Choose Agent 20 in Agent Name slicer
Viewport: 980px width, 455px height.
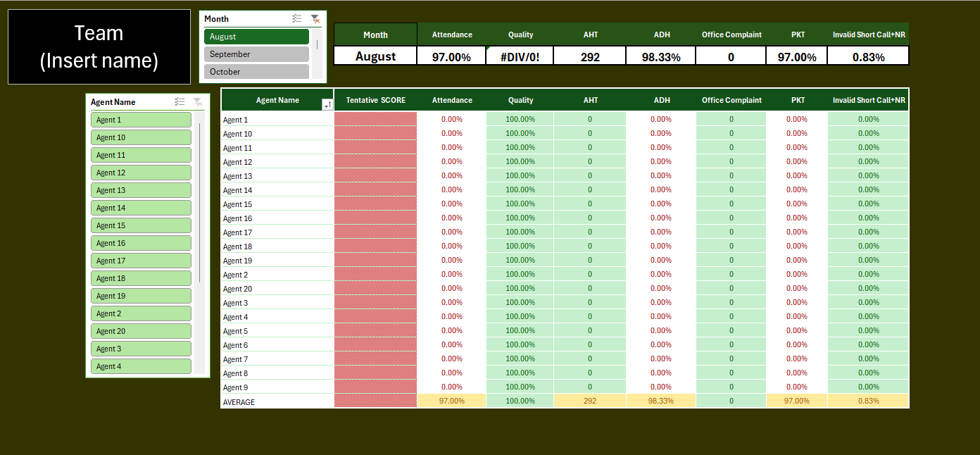pyautogui.click(x=141, y=331)
